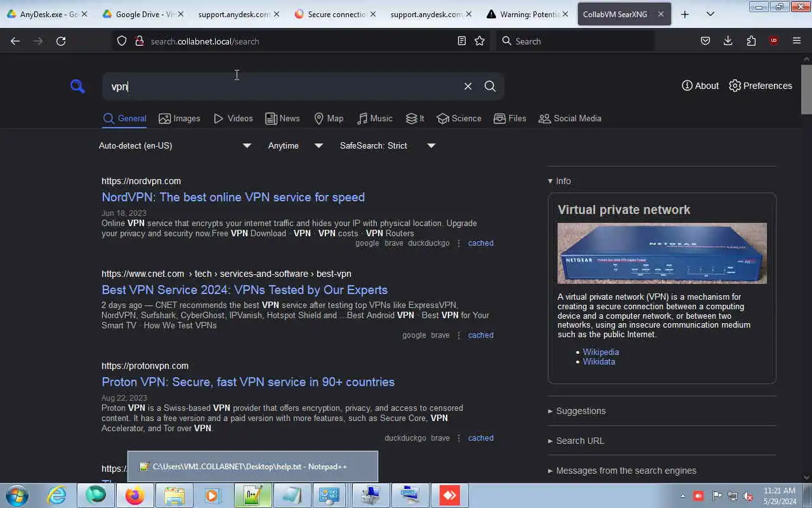Image resolution: width=812 pixels, height=508 pixels.
Task: Switch to Music category
Action: (375, 119)
